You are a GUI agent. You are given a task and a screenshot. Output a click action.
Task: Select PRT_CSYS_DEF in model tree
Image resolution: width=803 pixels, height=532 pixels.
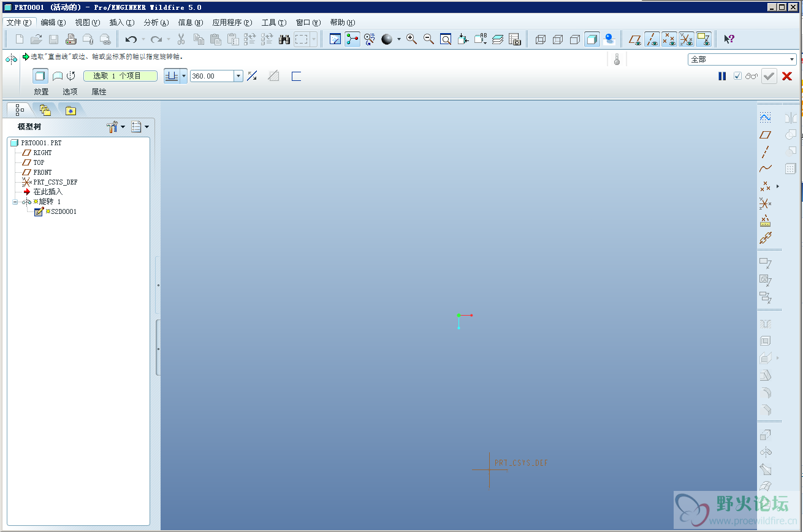[55, 182]
